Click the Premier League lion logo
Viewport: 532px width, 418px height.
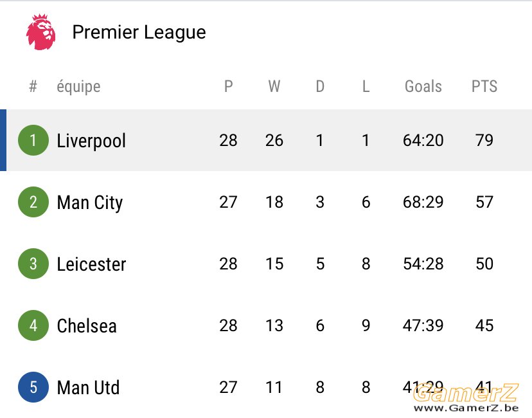(x=40, y=32)
